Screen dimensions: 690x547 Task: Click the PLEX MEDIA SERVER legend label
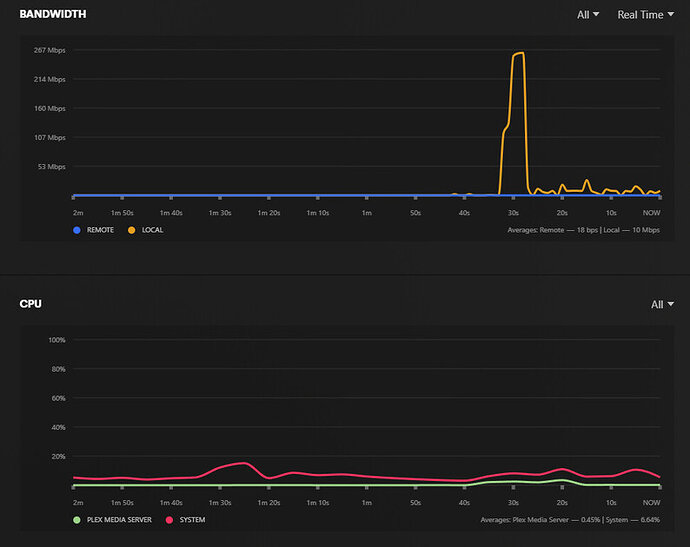119,520
